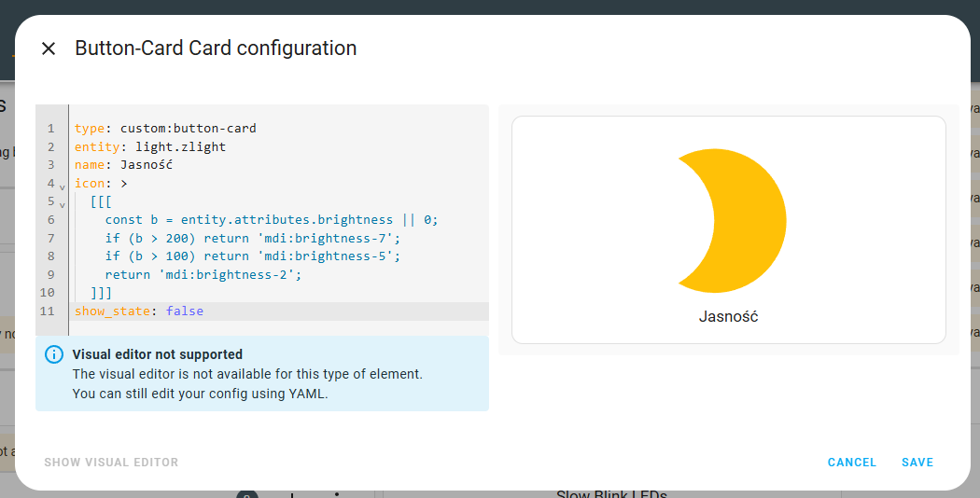This screenshot has width=980, height=498.
Task: Click the type: custom:button-card line
Action: [x=165, y=128]
